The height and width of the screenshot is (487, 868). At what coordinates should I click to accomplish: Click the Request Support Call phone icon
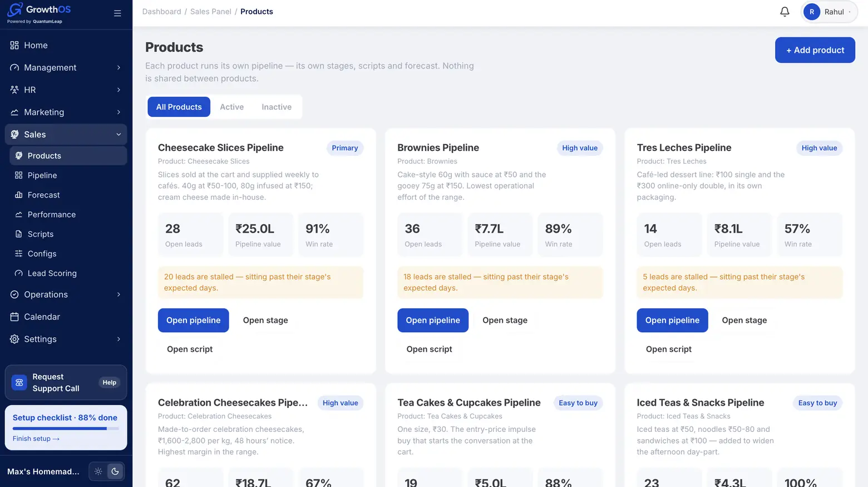click(19, 382)
